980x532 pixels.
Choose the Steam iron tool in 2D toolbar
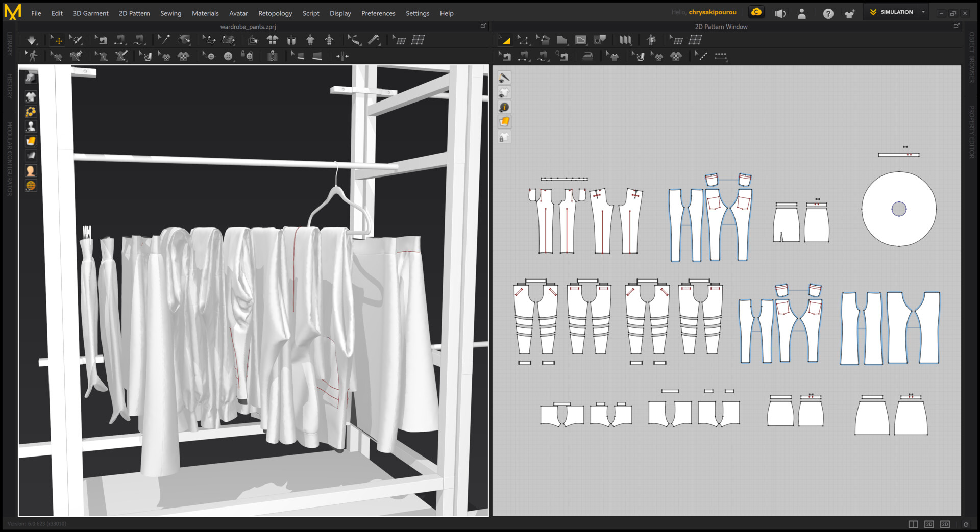(x=587, y=57)
